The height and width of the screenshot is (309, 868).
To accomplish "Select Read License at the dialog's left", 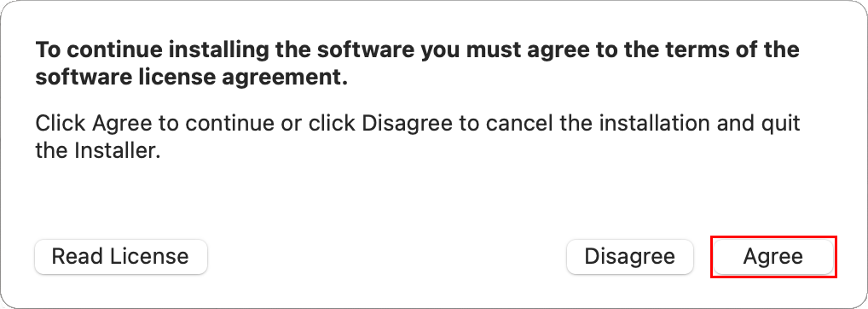I will coord(121,256).
